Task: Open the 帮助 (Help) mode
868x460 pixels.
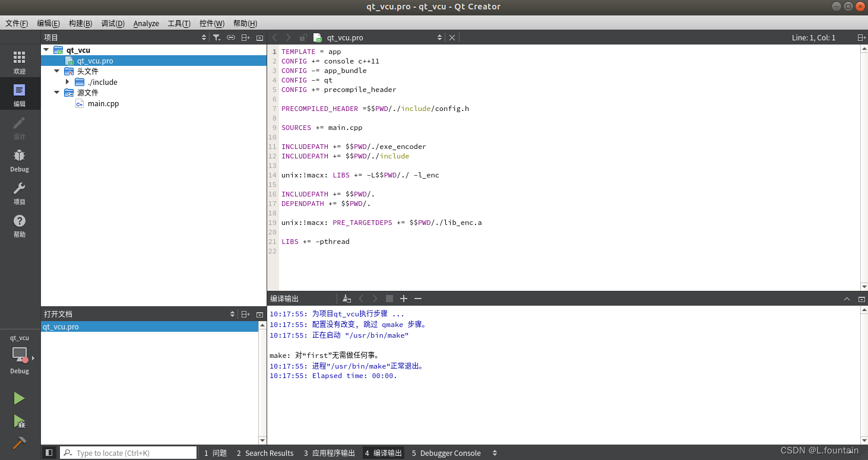Action: pyautogui.click(x=20, y=225)
